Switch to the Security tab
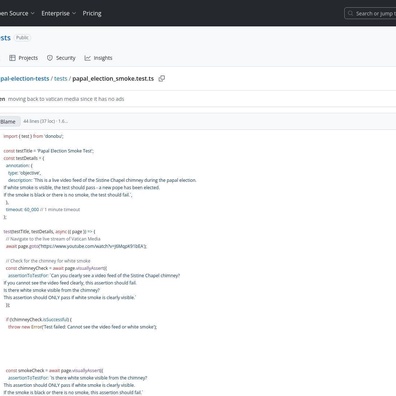This screenshot has width=396, height=396. pos(61,58)
